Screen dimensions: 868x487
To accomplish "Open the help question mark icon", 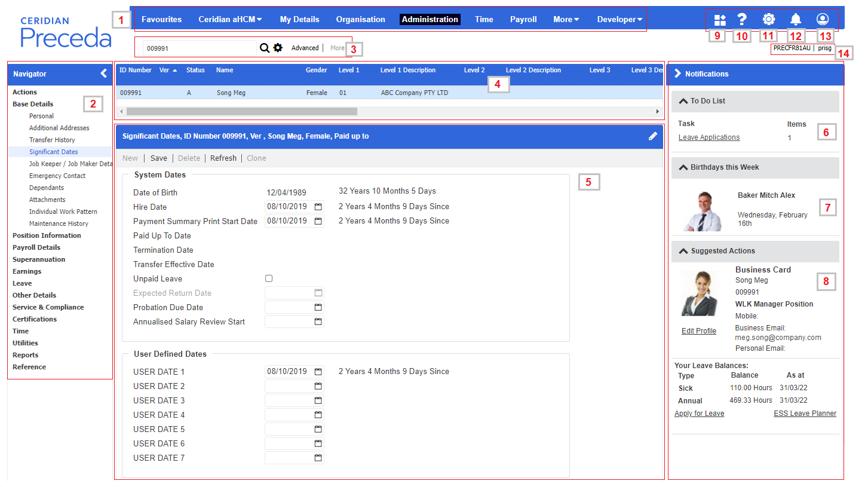I will [742, 20].
